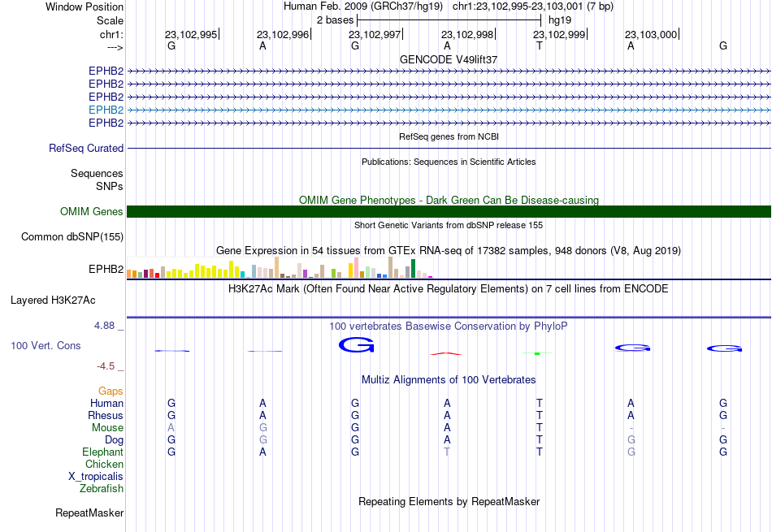Click the Sequences label of Publications track
The image size is (772, 532).
(97, 173)
